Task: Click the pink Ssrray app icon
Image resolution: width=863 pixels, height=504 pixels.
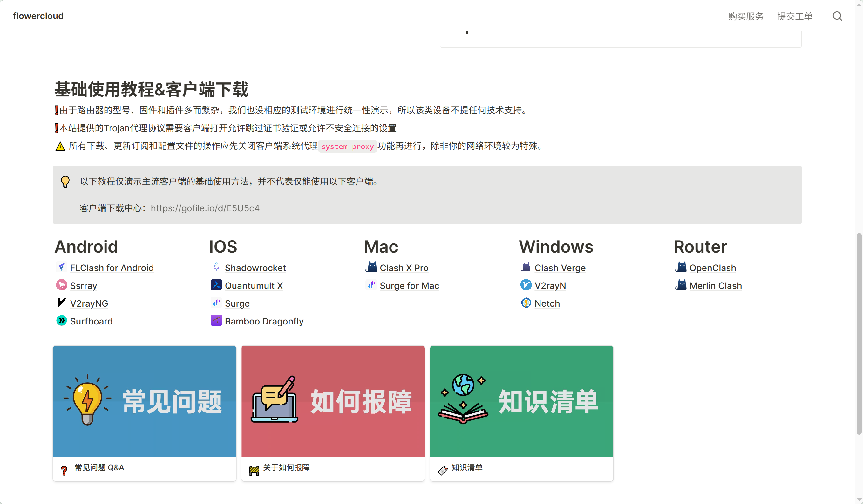Action: coord(62,285)
